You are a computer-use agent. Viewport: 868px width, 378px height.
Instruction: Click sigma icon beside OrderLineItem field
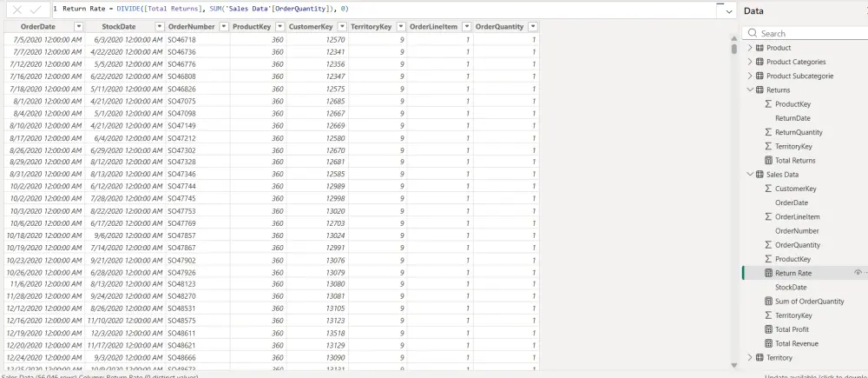pos(768,216)
